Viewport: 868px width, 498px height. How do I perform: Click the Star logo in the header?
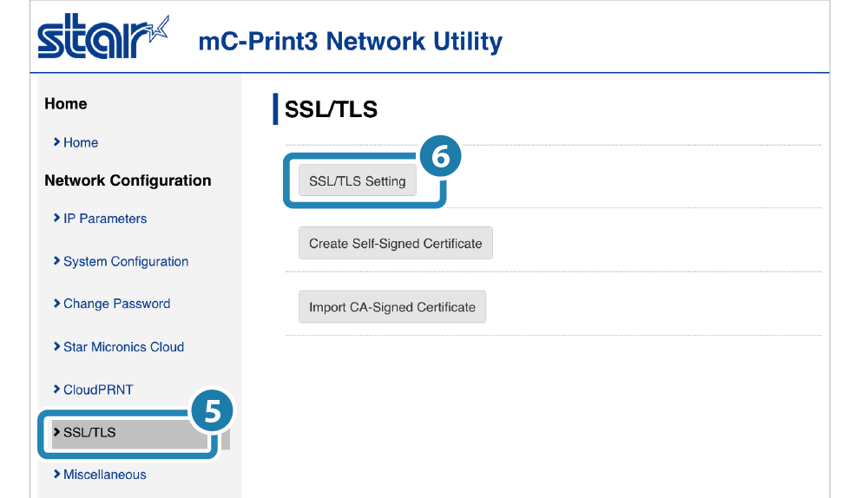tap(102, 38)
